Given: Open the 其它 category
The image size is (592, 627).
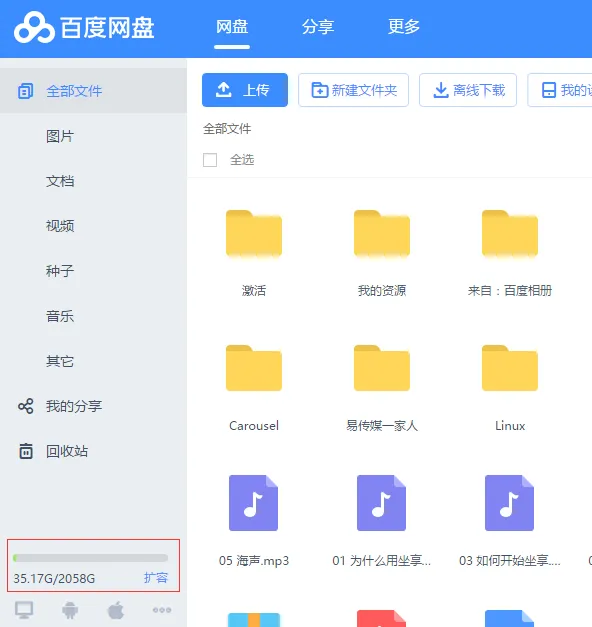Looking at the screenshot, I should click(x=60, y=361).
